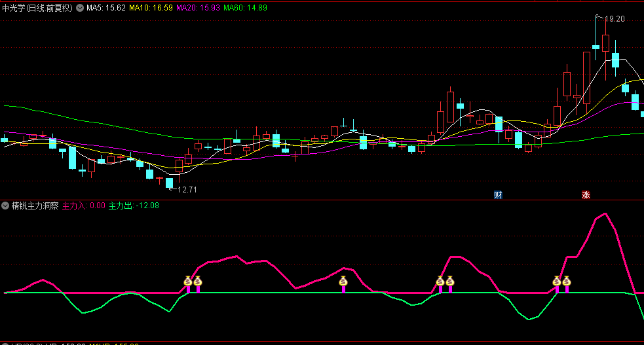Image resolution: width=644 pixels, height=345 pixels.
Task: Select the magenta MA20 15.93 label
Action: [x=199, y=9]
